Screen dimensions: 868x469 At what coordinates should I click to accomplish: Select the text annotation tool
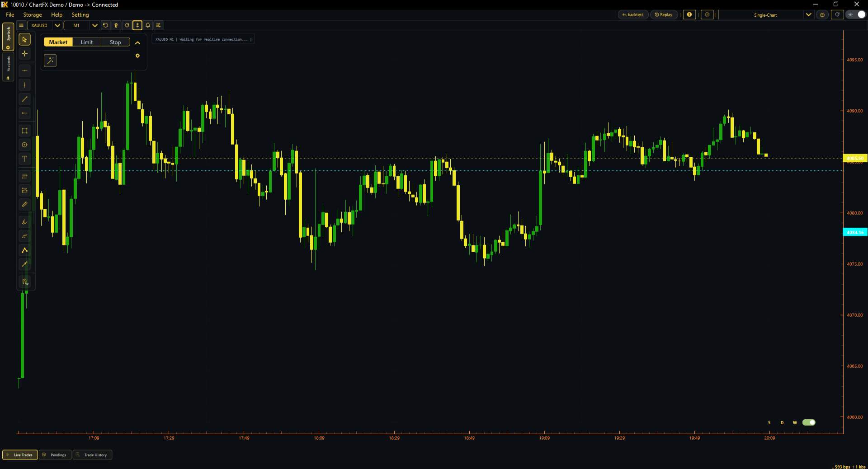click(25, 159)
